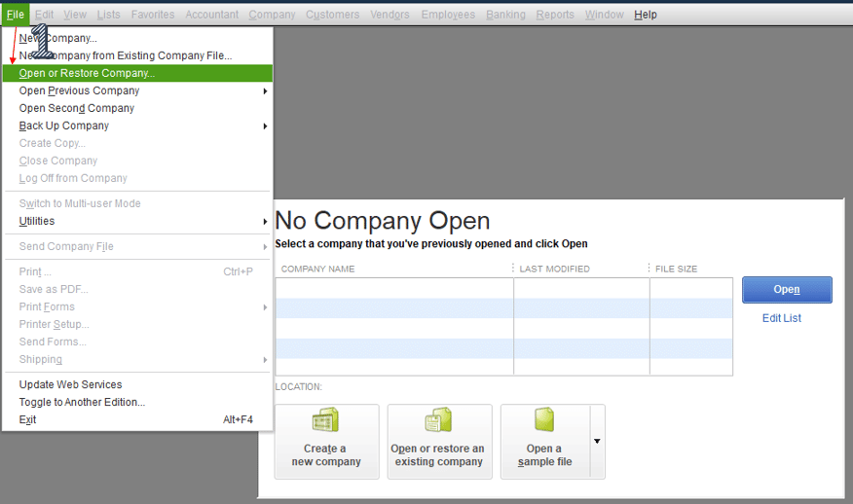
Task: Click the blue Open button
Action: coord(787,290)
